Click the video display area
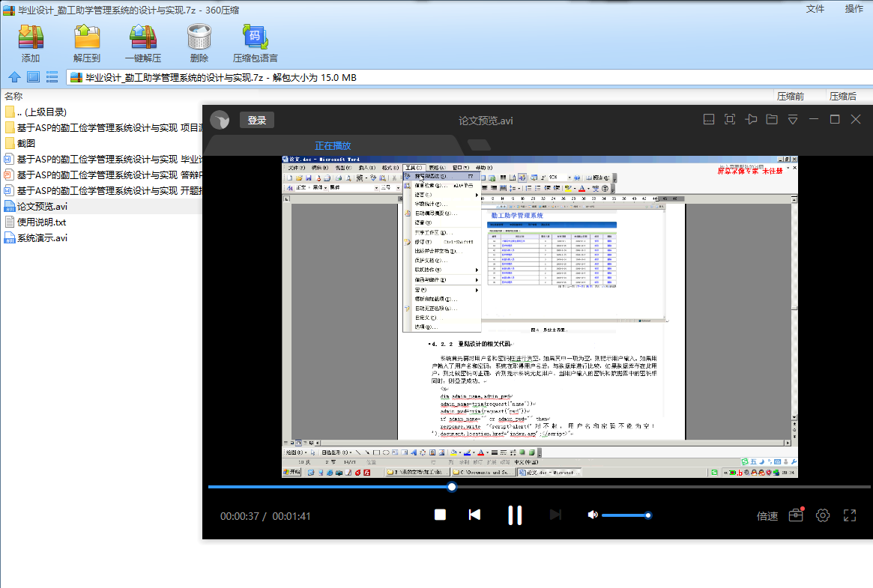 pos(540,317)
